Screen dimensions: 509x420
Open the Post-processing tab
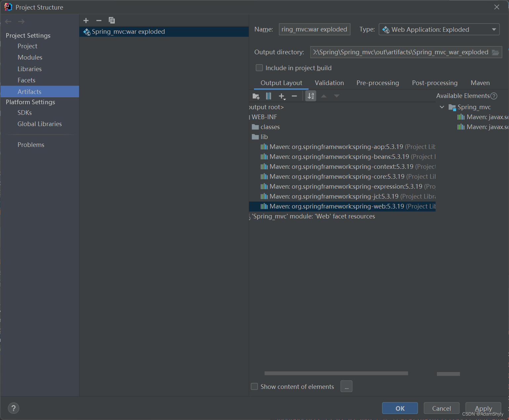(435, 83)
